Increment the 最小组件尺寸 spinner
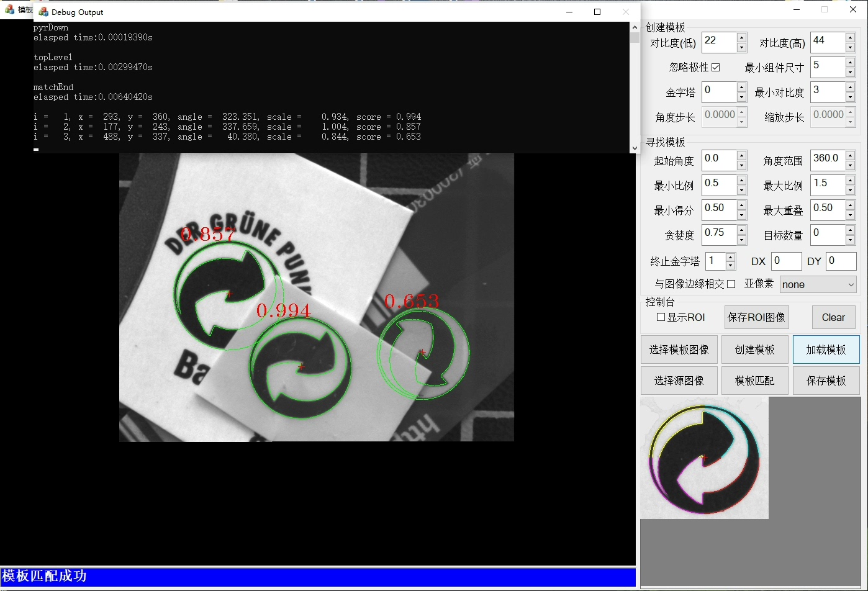 [850, 63]
